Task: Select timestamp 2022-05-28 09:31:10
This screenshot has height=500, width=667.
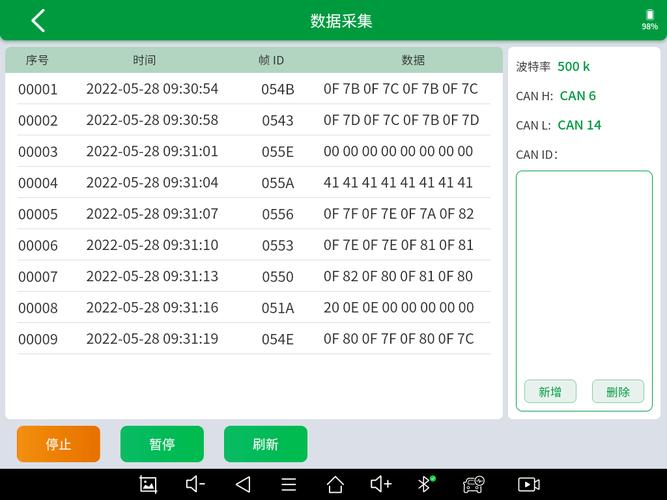Action: (x=152, y=245)
